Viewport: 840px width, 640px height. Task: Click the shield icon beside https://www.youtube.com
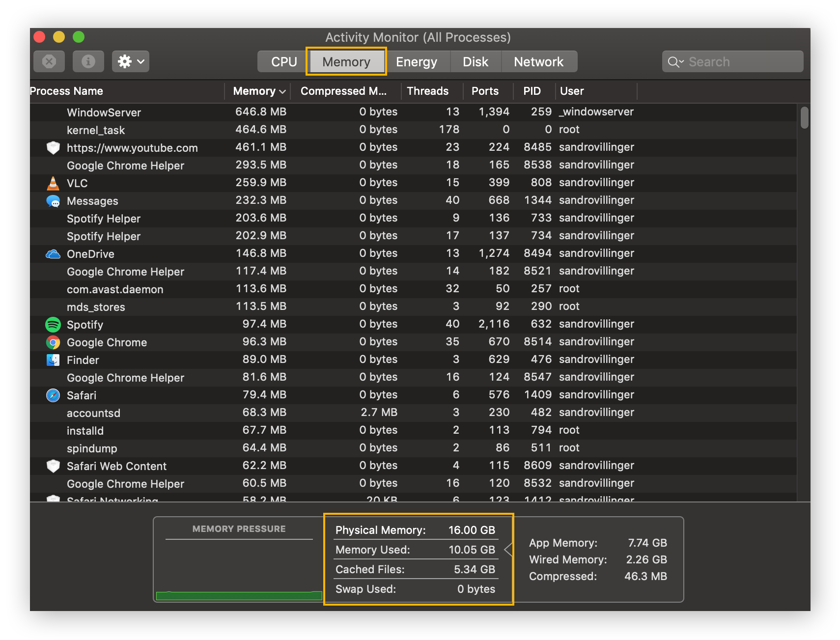pyautogui.click(x=54, y=147)
